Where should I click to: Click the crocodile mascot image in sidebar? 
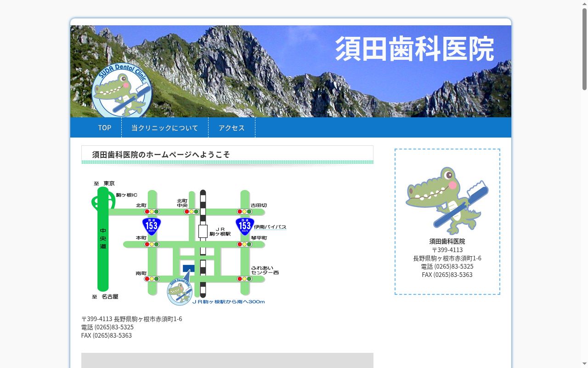coord(447,201)
